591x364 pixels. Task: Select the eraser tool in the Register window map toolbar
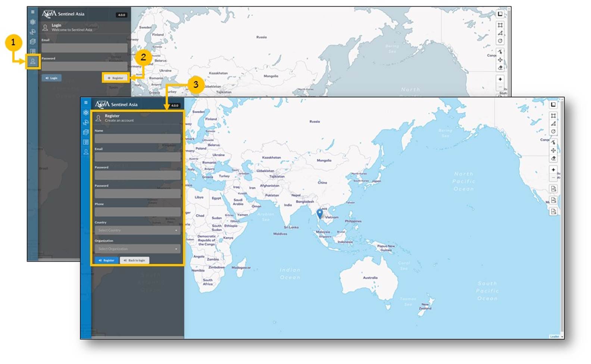pyautogui.click(x=553, y=158)
